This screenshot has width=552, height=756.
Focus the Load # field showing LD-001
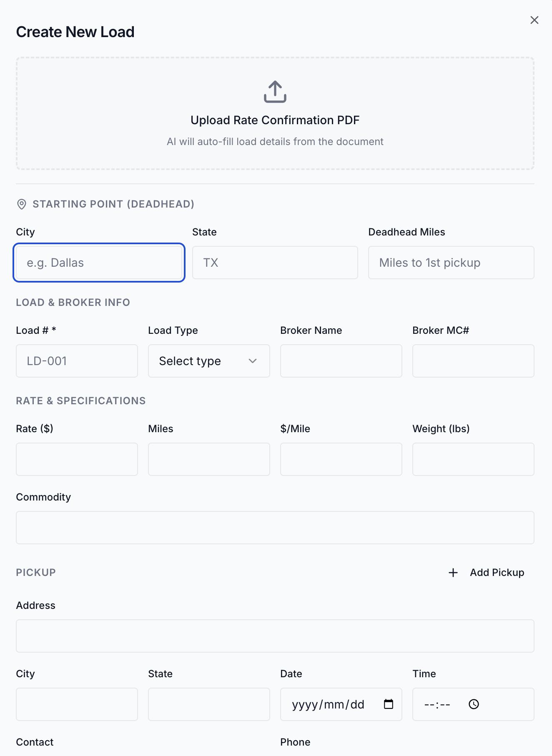pyautogui.click(x=77, y=361)
